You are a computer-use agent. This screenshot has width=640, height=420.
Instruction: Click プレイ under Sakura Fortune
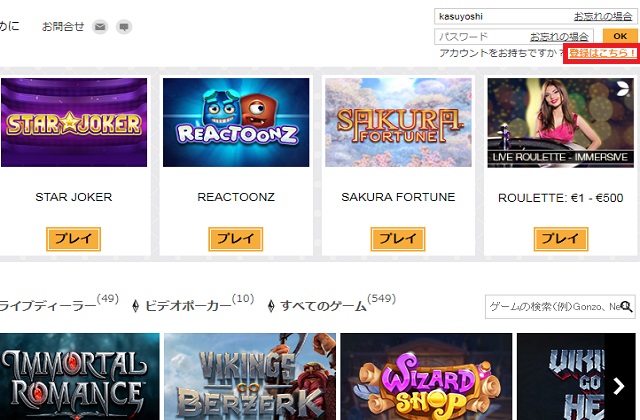[398, 239]
